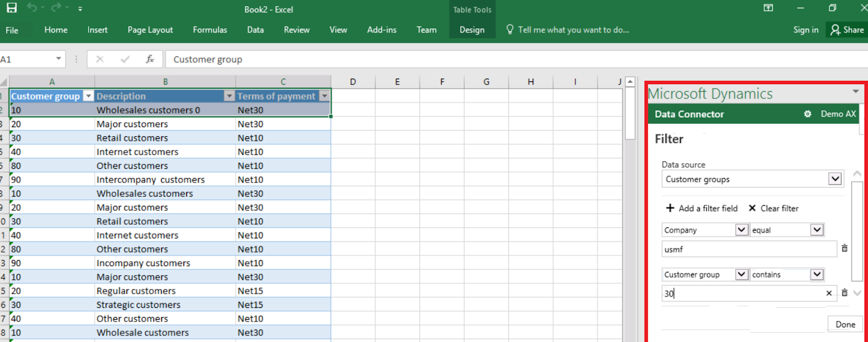
Task: Click cell with Incompany customers
Action: 165,263
